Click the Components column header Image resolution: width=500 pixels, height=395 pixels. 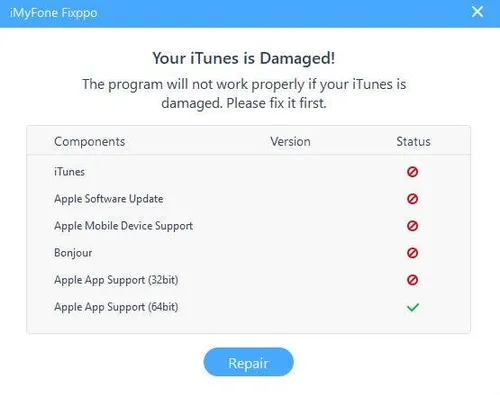(89, 142)
